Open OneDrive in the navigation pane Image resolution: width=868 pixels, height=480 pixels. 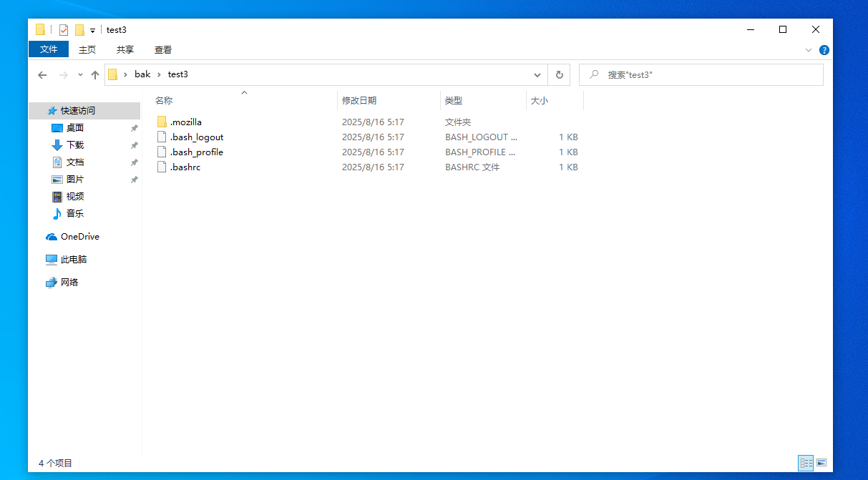coord(79,237)
